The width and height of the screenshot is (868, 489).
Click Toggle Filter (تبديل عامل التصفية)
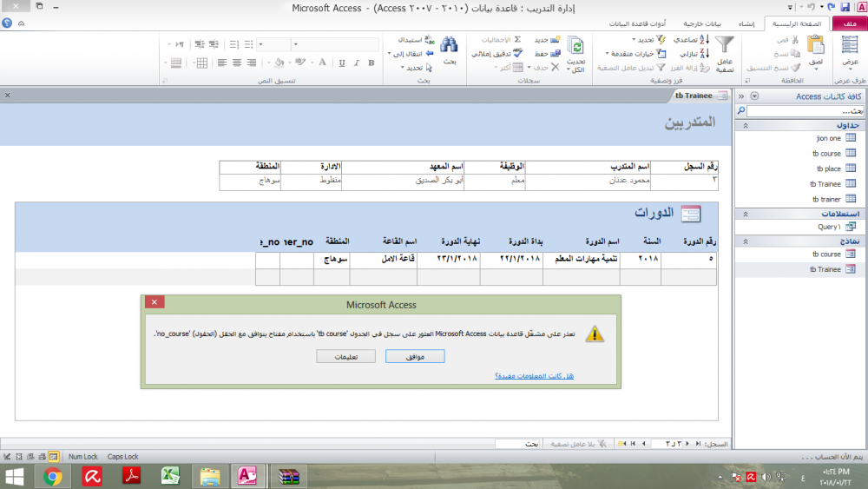coord(631,68)
